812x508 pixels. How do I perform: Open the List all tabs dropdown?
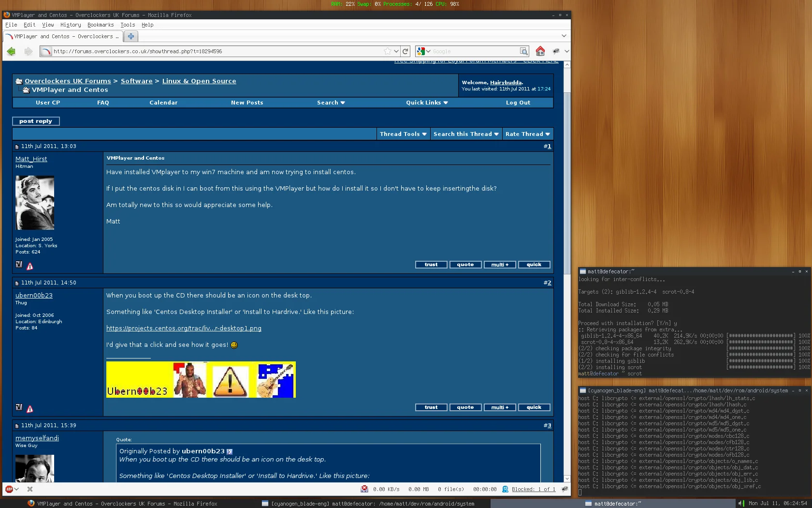(564, 36)
